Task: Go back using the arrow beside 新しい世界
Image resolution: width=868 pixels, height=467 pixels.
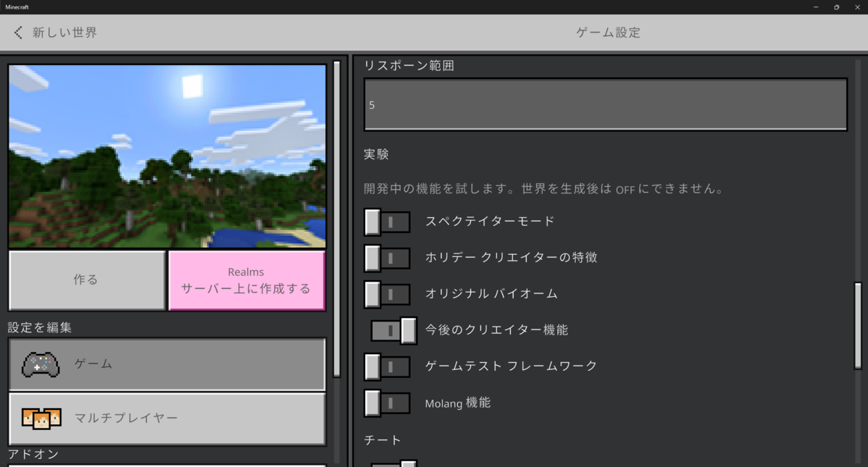Action: click(18, 33)
